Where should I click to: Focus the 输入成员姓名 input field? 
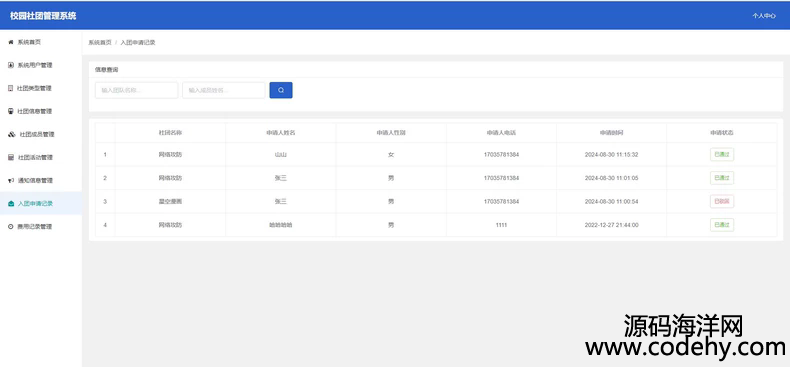tap(224, 90)
